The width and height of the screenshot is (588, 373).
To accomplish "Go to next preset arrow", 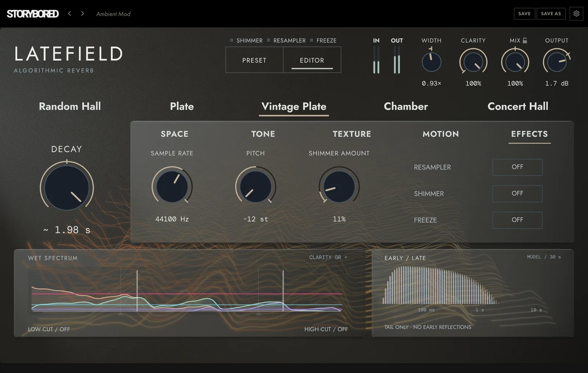I will tap(82, 14).
